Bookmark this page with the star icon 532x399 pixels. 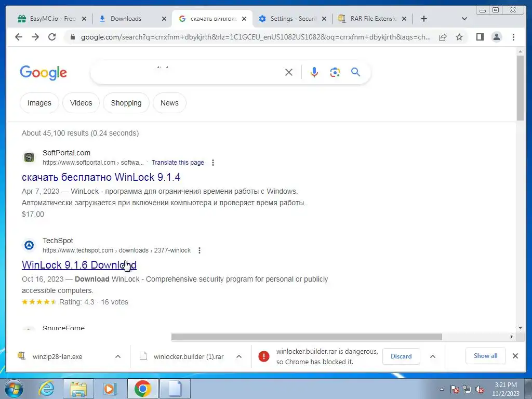(x=459, y=37)
